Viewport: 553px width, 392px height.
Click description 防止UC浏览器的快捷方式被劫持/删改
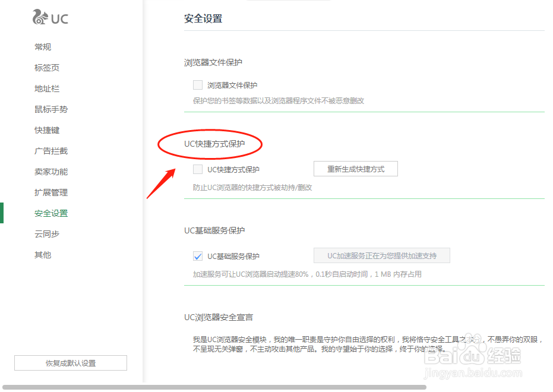pyautogui.click(x=252, y=188)
